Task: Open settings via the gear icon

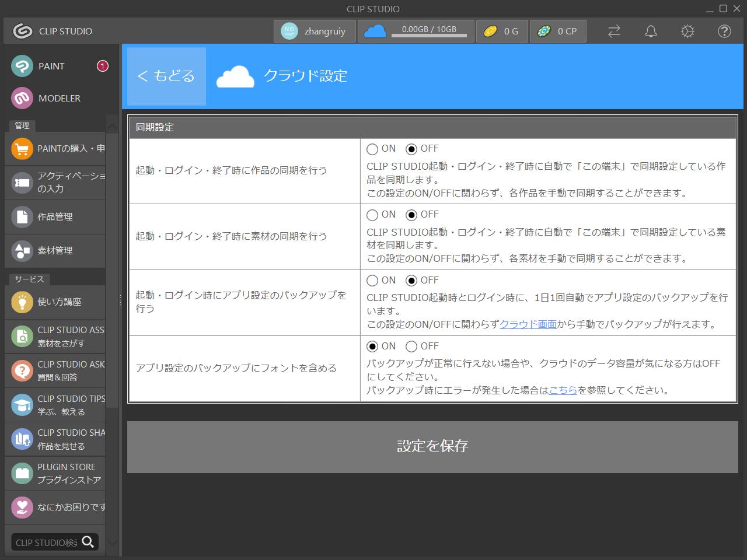Action: (687, 31)
